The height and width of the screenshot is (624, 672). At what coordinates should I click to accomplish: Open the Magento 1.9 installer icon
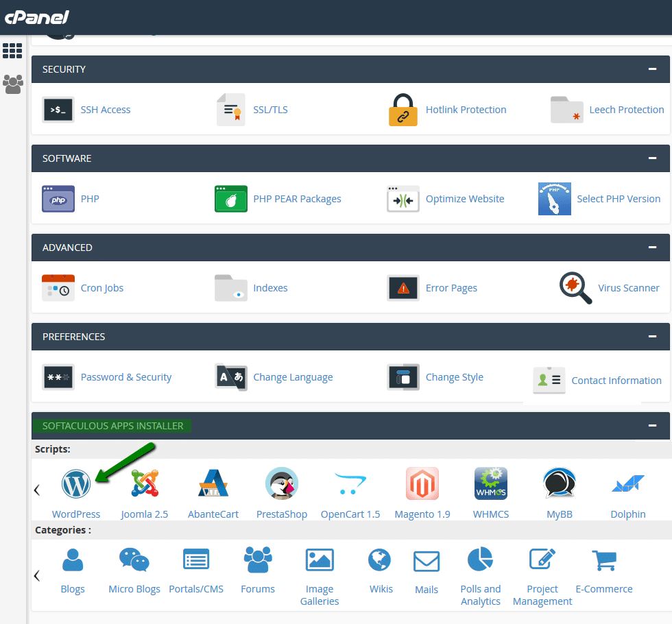(422, 483)
